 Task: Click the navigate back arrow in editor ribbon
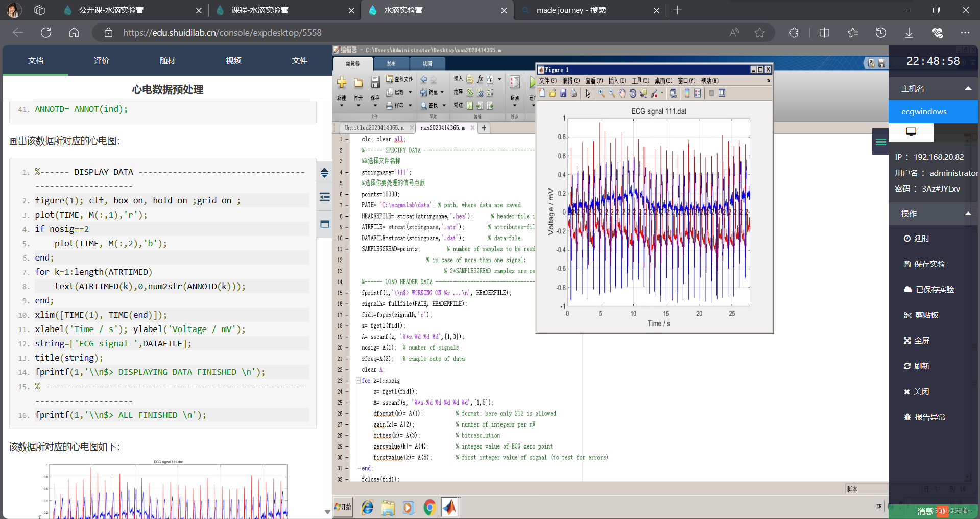pyautogui.click(x=423, y=79)
